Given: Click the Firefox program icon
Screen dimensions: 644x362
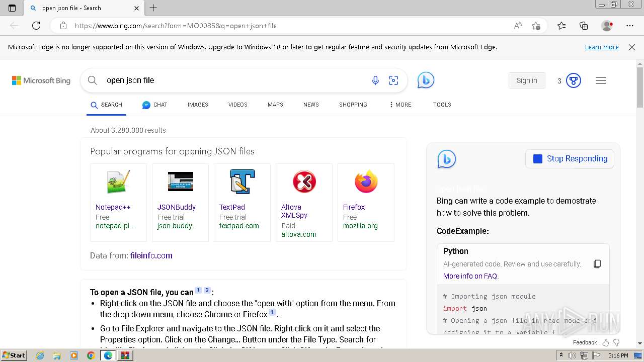Looking at the screenshot, I should [366, 182].
